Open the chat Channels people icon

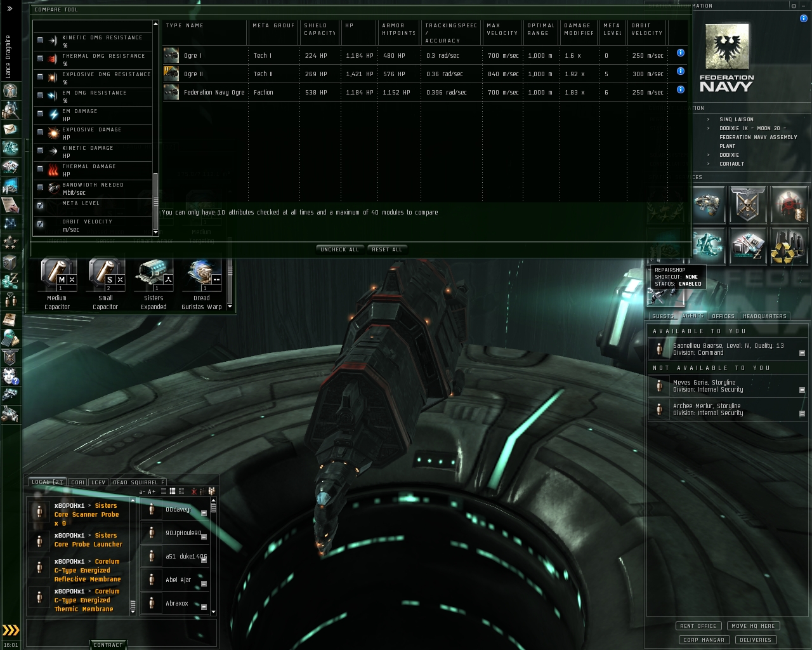tap(10, 299)
